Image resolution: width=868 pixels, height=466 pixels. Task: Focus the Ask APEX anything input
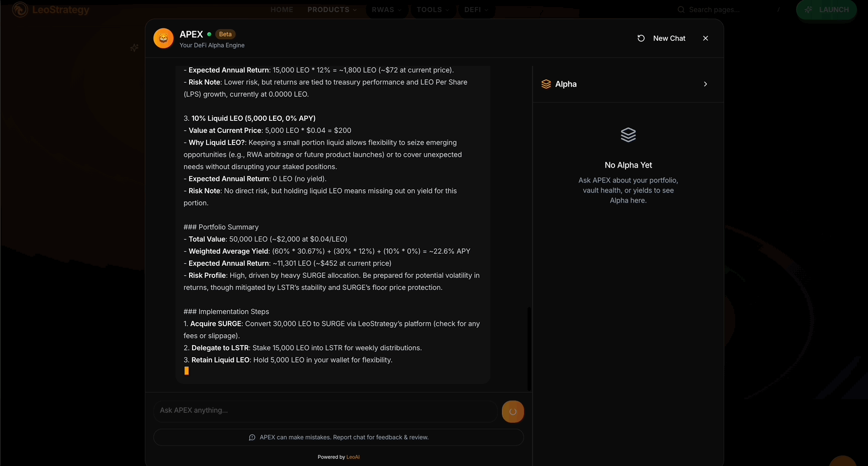click(x=325, y=411)
